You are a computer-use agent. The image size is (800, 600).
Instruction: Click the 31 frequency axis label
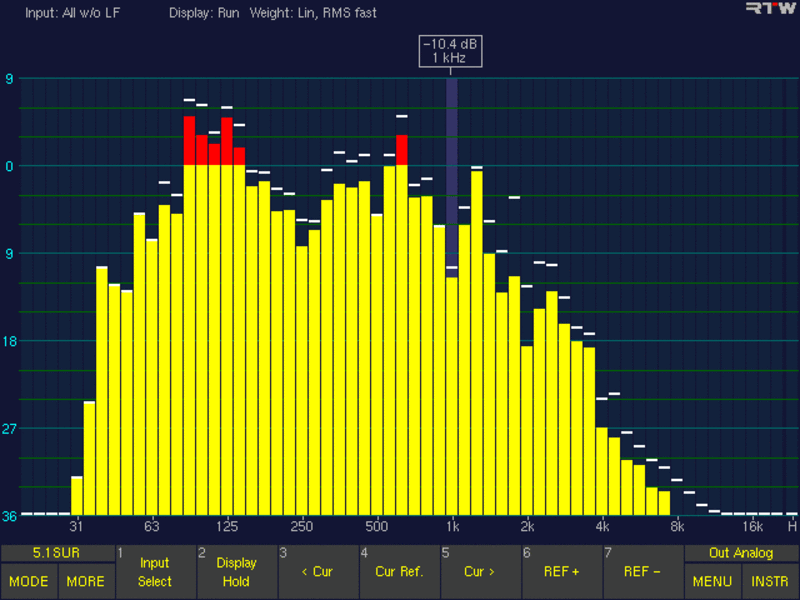pyautogui.click(x=76, y=527)
